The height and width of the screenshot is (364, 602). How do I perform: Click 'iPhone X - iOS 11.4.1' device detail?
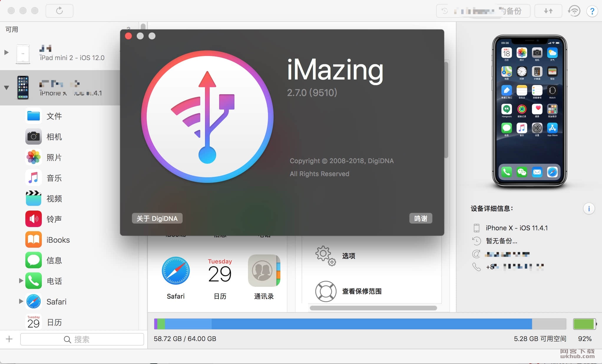point(517,228)
